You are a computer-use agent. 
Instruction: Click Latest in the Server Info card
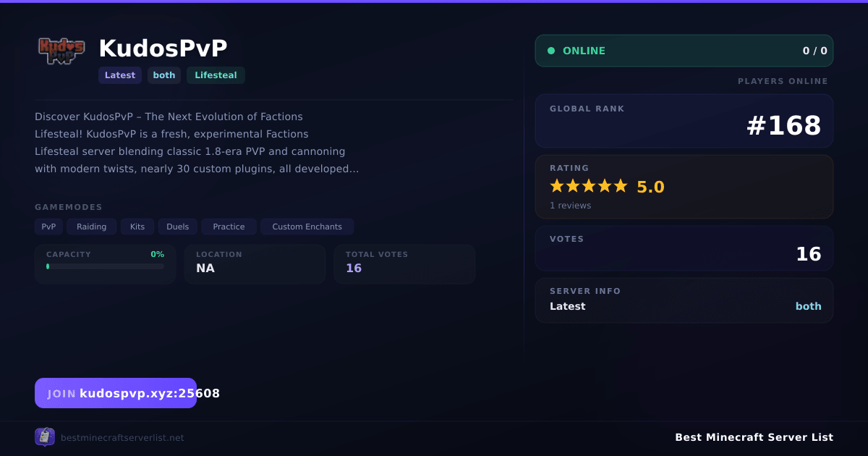coord(568,306)
